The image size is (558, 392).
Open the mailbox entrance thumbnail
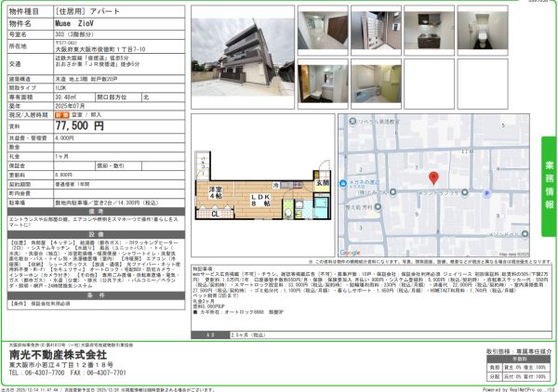tap(376, 31)
